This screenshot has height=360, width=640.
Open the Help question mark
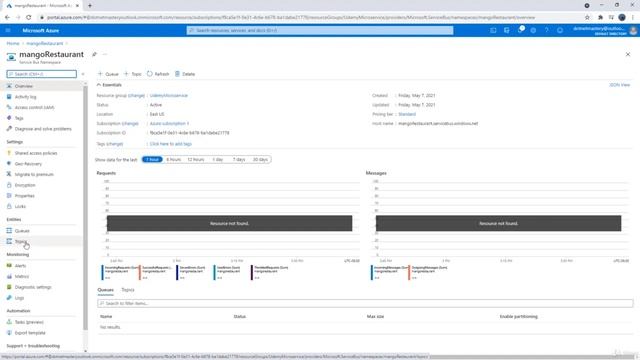(x=547, y=30)
